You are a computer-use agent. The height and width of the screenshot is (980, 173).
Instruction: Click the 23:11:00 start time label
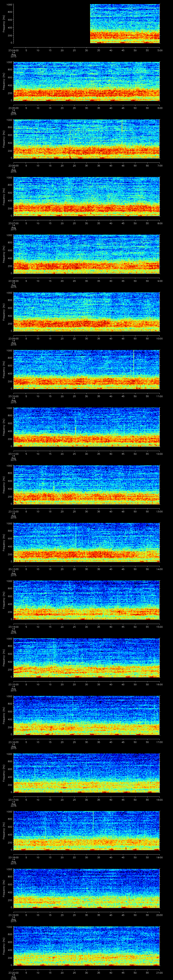coord(13,454)
